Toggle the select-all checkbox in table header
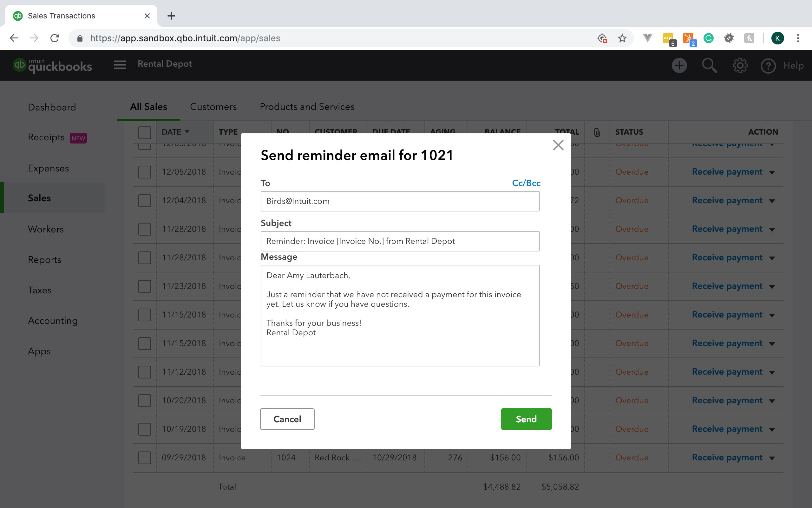Viewport: 812px width, 508px height. click(x=145, y=132)
